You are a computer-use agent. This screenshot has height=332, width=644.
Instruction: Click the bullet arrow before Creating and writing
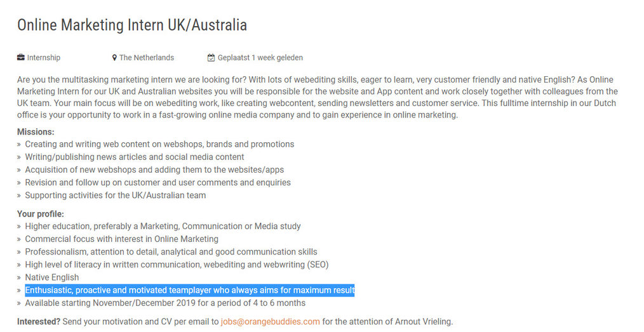(x=19, y=145)
